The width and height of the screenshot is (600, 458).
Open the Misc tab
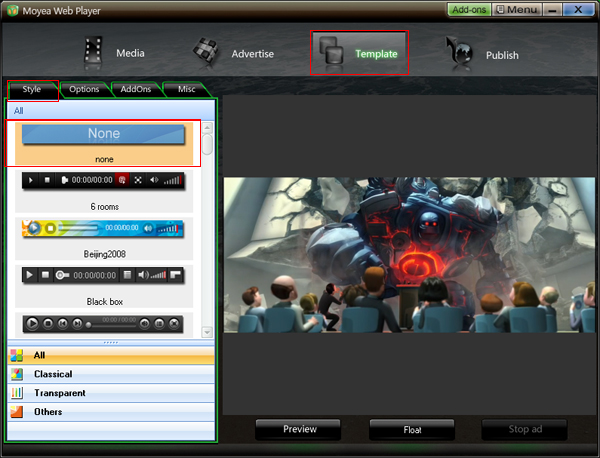[186, 90]
